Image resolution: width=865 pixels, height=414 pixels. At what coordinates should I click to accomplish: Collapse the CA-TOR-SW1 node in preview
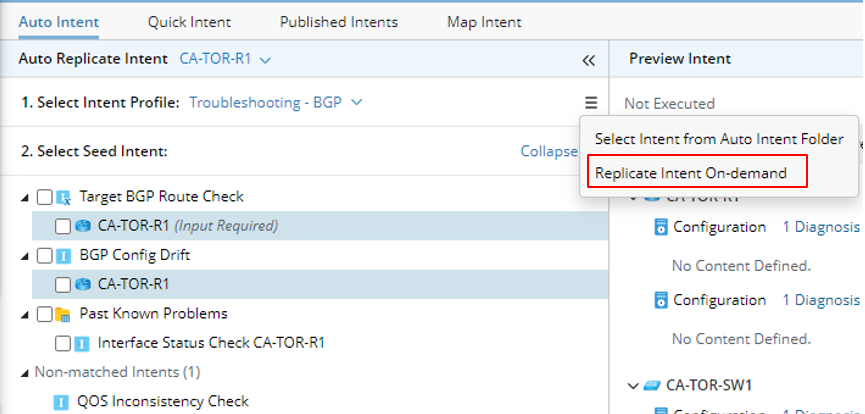pos(633,384)
